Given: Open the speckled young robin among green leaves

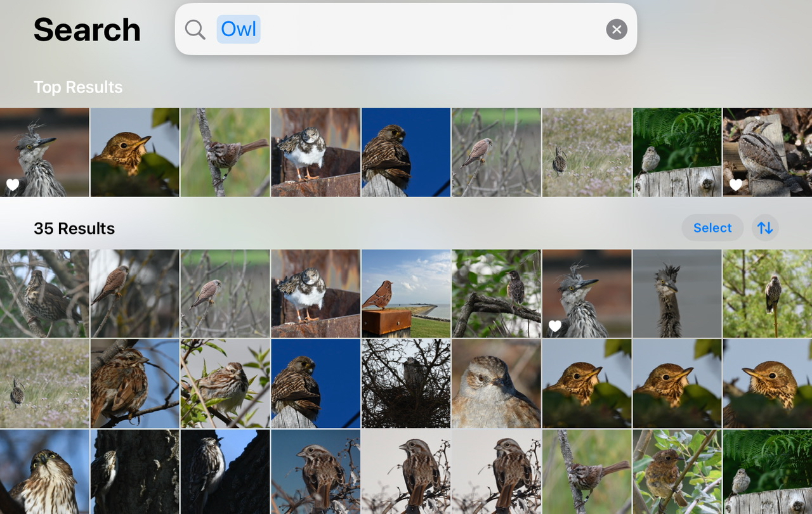Looking at the screenshot, I should click(x=677, y=472).
